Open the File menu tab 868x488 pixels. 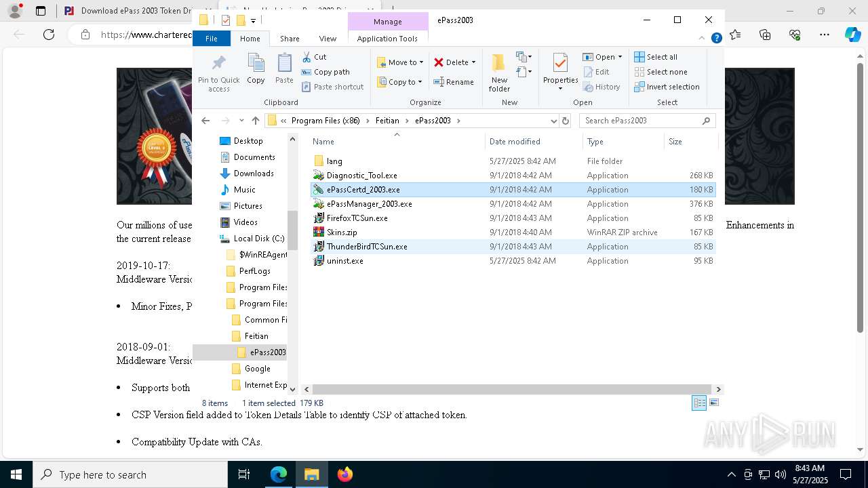(x=212, y=39)
